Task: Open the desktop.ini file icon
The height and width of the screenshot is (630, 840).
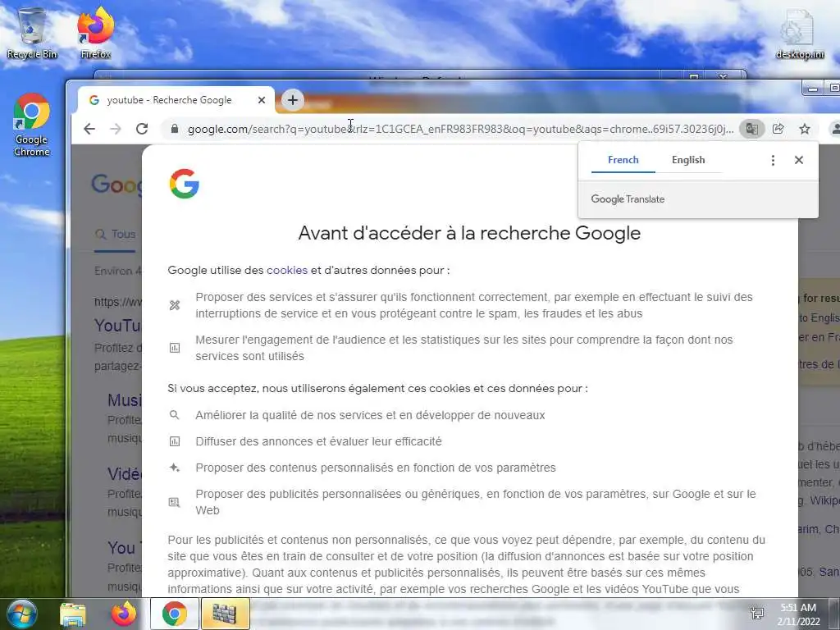Action: click(x=799, y=33)
